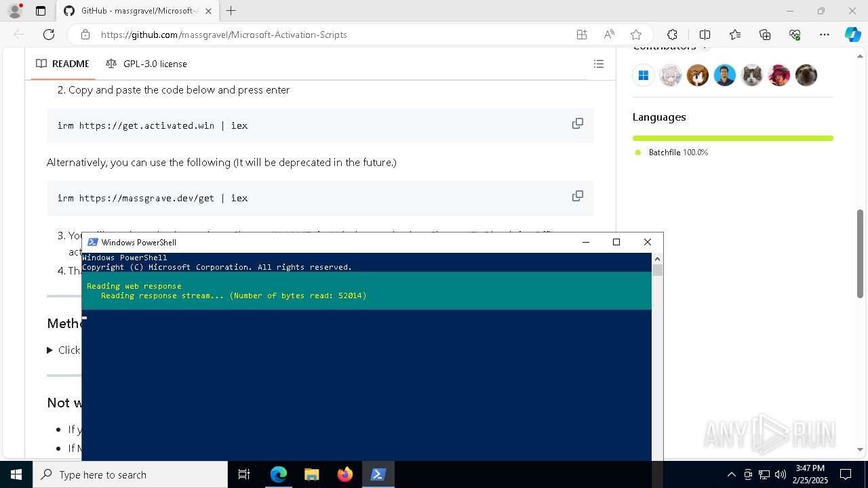Screen dimensions: 868x488
Task: Toggle Edge split screen
Action: click(x=705, y=35)
